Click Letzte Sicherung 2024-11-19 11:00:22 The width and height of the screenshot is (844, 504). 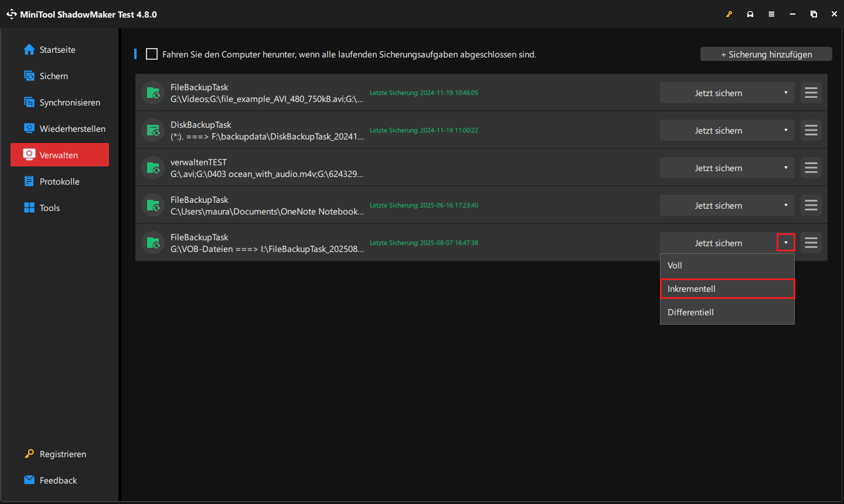pos(424,130)
